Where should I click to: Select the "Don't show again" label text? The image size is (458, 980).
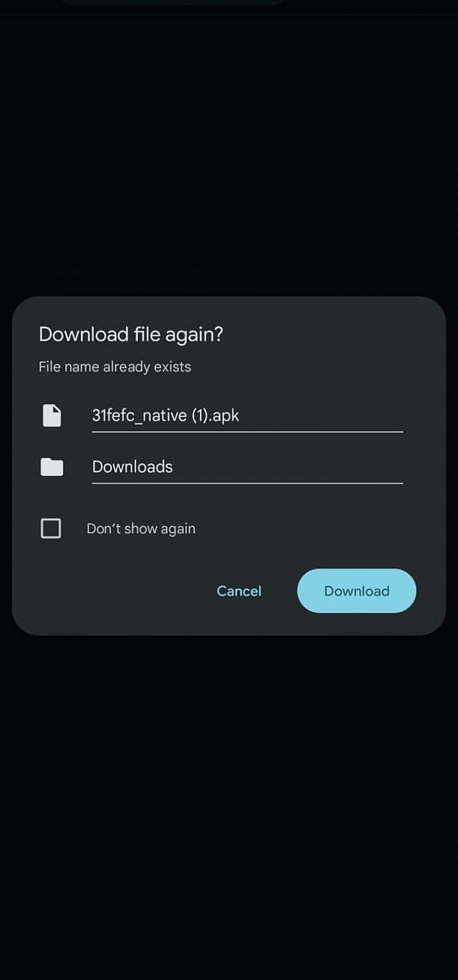(141, 528)
